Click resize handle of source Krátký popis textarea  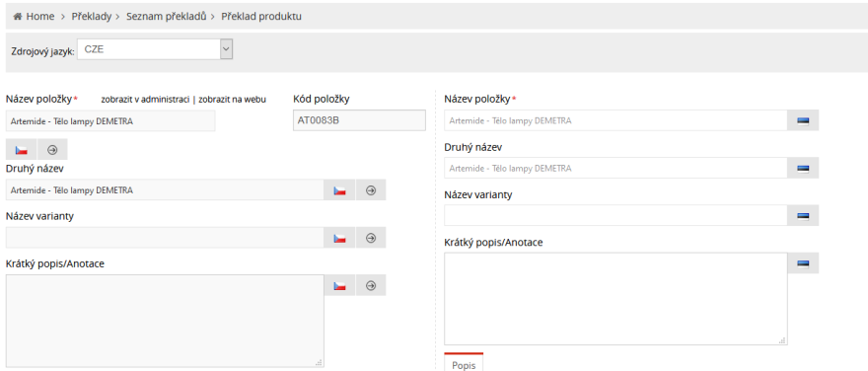[x=320, y=363]
